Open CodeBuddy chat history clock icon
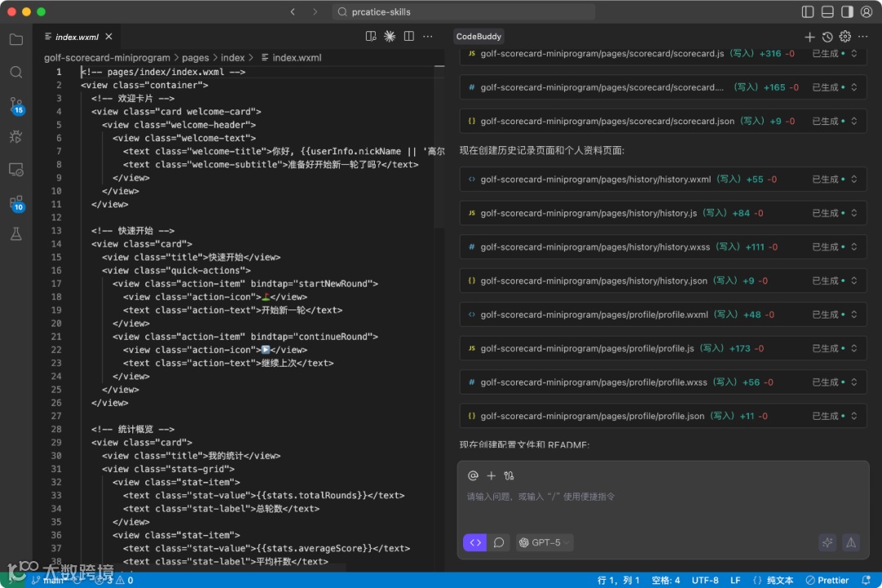 826,37
